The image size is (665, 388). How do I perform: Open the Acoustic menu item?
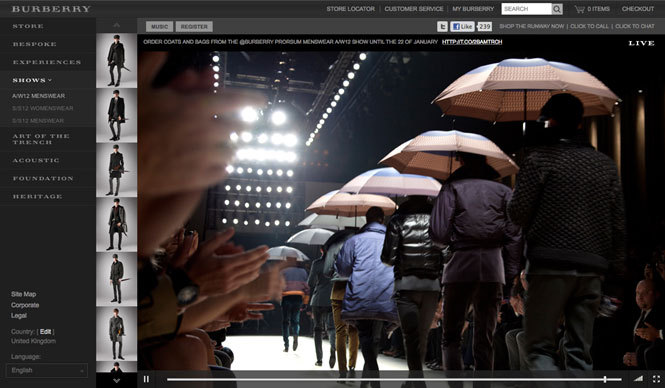(36, 161)
